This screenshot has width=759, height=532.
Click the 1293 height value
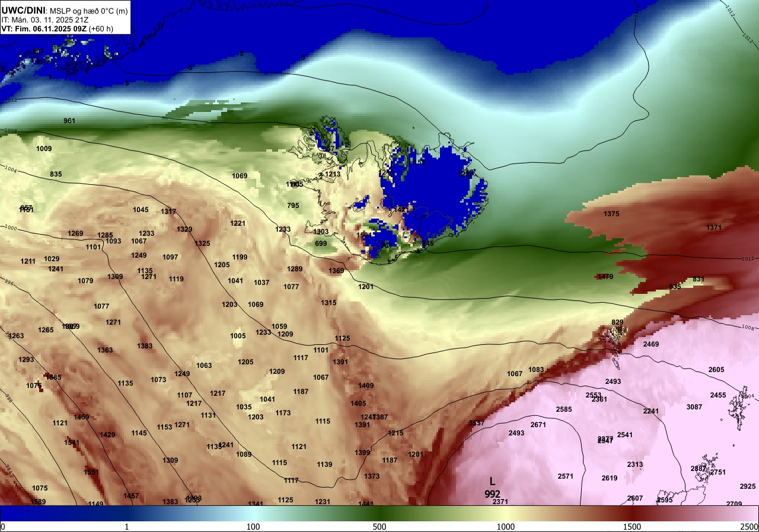(26, 360)
